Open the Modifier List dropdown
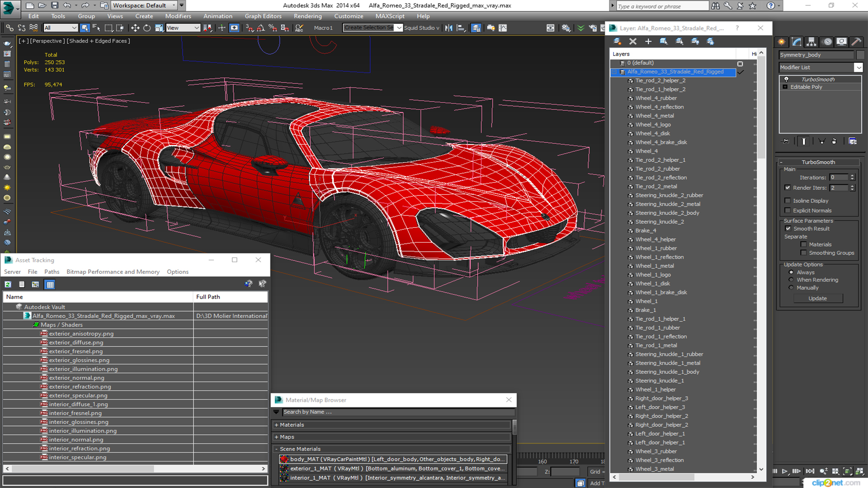This screenshot has width=868, height=488. coord(858,67)
